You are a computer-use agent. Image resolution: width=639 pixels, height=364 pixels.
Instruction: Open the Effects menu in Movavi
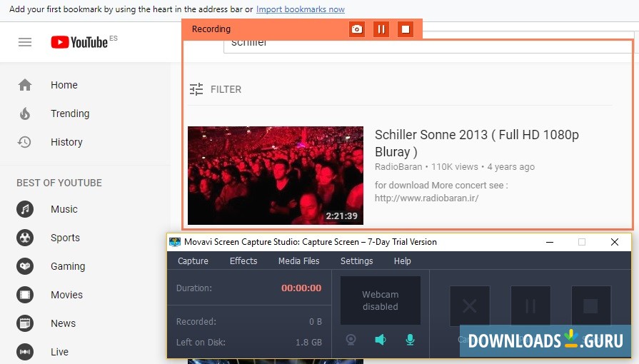243,261
